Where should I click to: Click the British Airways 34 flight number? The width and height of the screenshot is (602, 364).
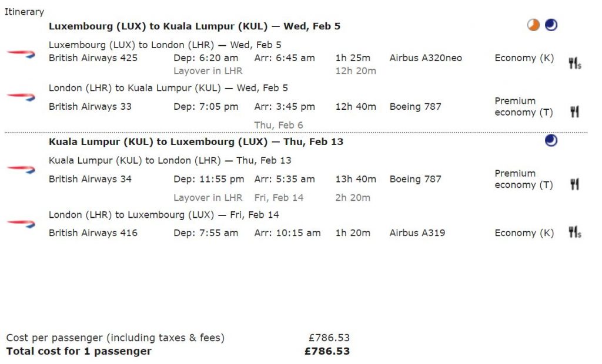[x=90, y=179]
